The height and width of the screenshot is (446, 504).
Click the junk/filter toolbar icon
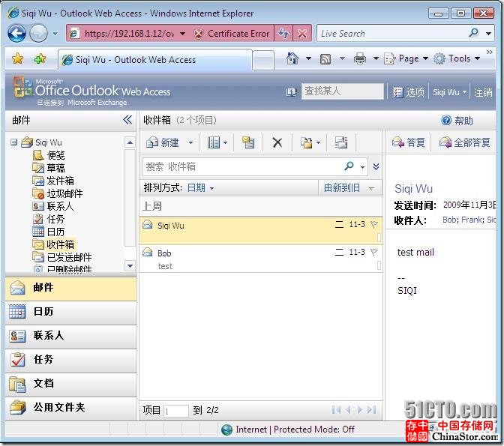click(x=341, y=142)
